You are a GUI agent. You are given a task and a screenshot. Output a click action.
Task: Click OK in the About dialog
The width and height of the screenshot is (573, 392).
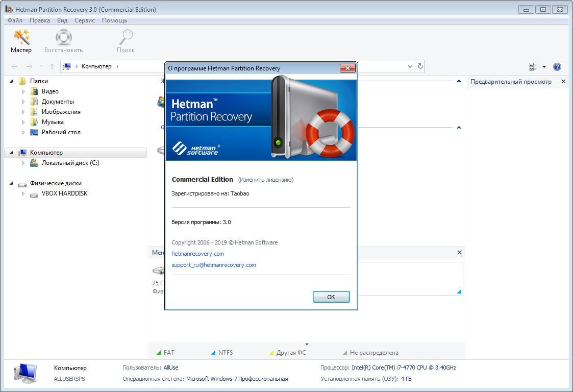331,297
